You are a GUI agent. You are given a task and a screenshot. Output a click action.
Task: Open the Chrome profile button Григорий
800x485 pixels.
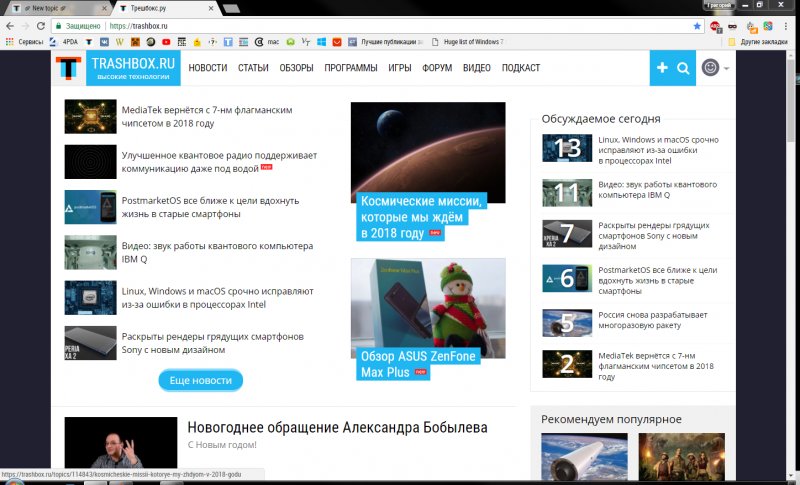click(719, 5)
